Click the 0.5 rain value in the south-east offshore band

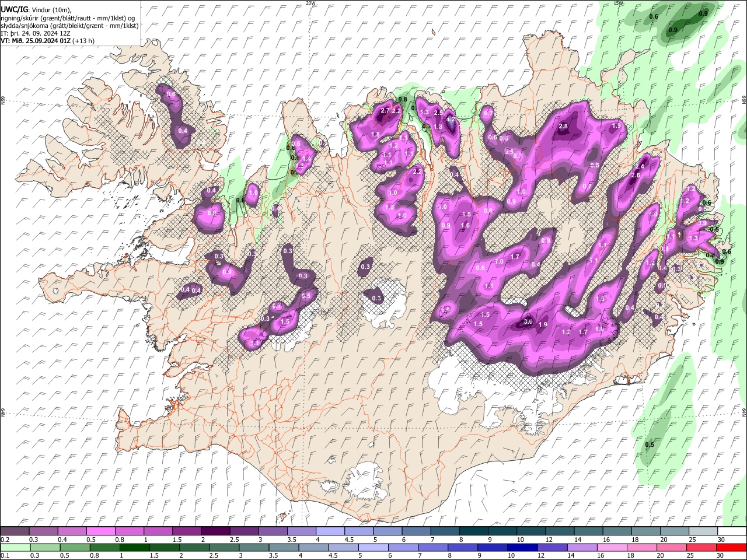[650, 445]
